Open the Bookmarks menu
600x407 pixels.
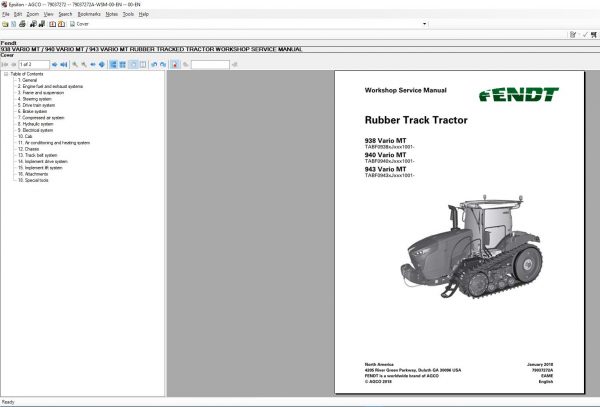89,15
